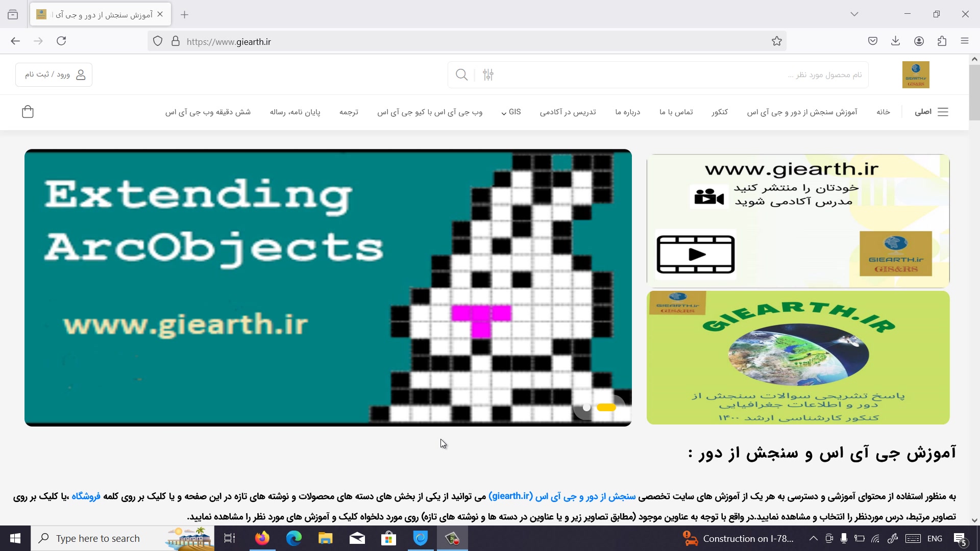Viewport: 980px width, 551px height.
Task: Open the اصلی hamburger main menu
Action: click(932, 112)
